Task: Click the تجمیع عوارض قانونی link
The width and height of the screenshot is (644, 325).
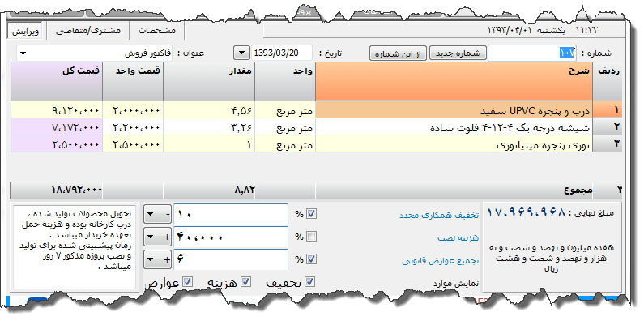Action: (441, 261)
